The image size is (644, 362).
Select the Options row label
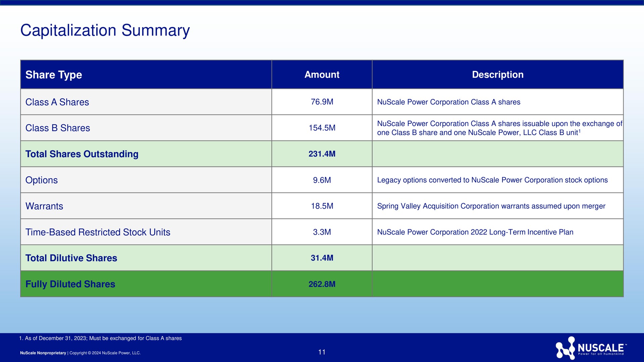point(42,180)
